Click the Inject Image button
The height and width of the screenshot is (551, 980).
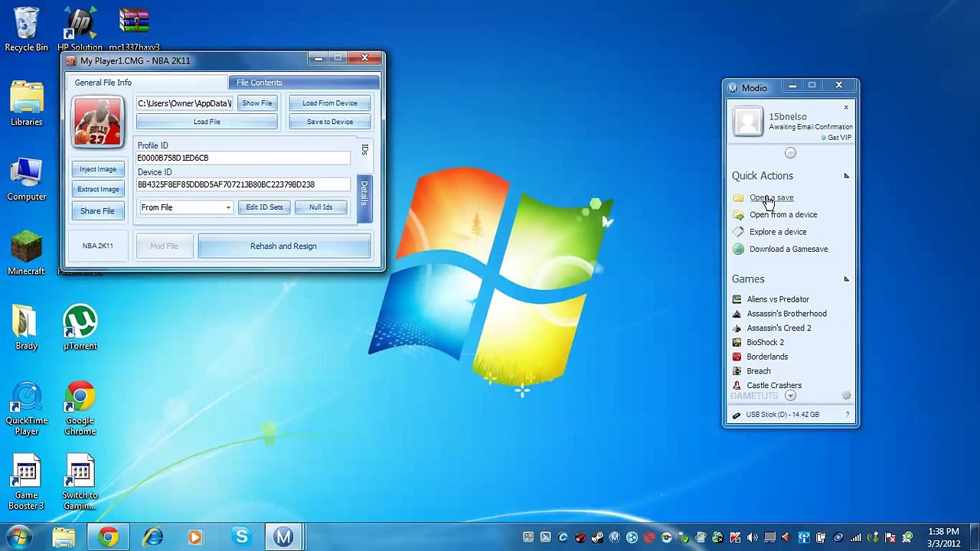pos(98,169)
